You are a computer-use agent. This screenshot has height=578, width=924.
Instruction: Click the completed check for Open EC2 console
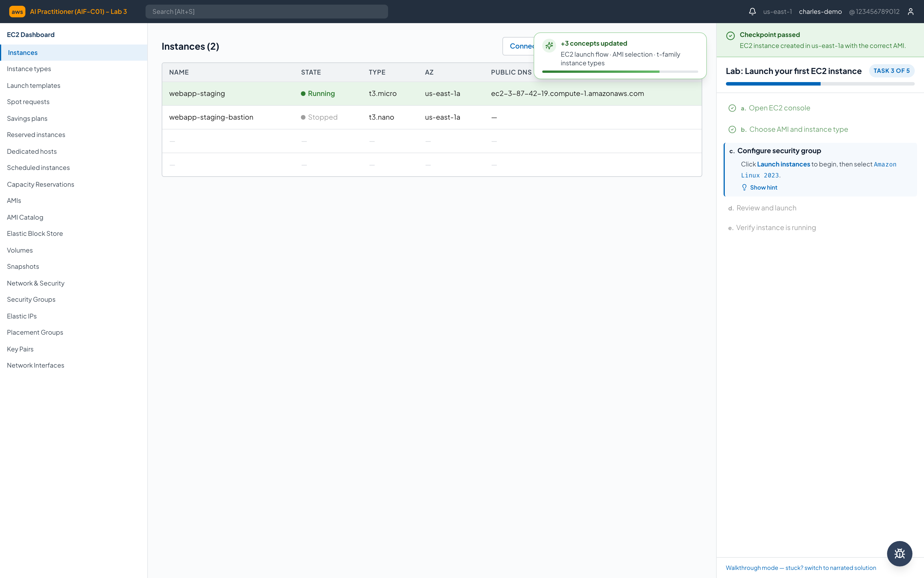(x=732, y=108)
